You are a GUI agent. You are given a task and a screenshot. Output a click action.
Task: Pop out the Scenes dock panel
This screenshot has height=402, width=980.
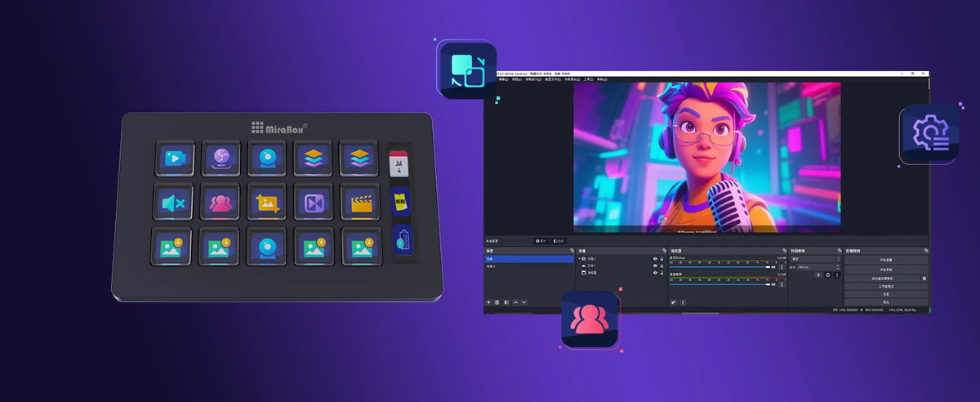(x=572, y=251)
